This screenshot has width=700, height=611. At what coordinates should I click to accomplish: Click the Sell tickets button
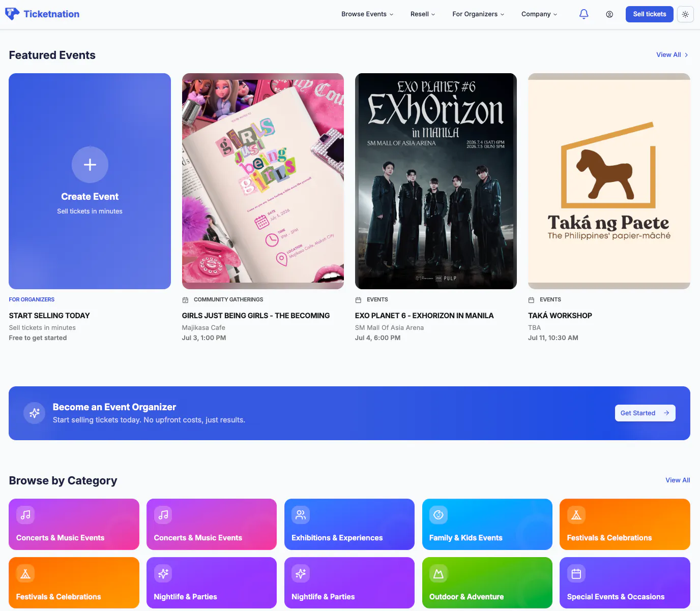coord(650,14)
